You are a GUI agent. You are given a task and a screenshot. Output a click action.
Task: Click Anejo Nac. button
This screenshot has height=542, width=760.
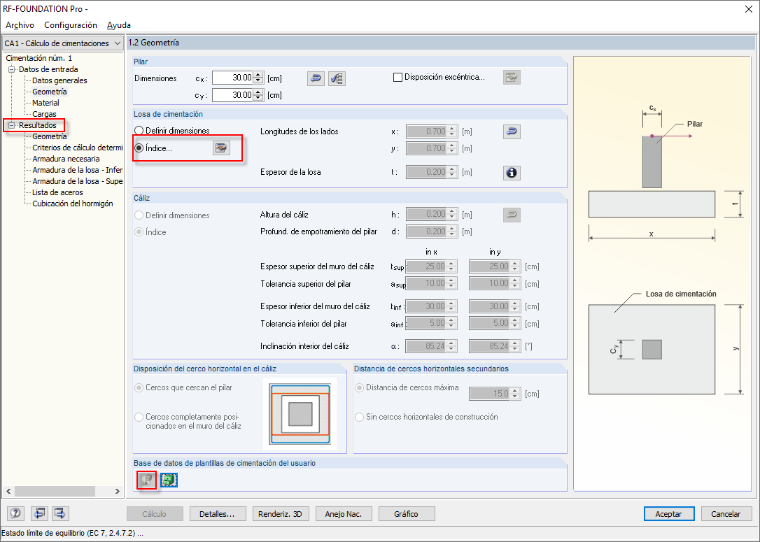(343, 514)
